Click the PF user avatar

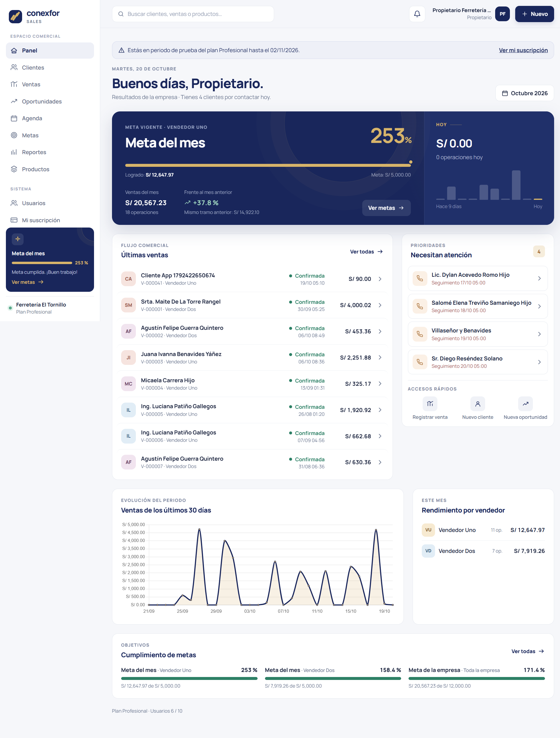pos(502,14)
